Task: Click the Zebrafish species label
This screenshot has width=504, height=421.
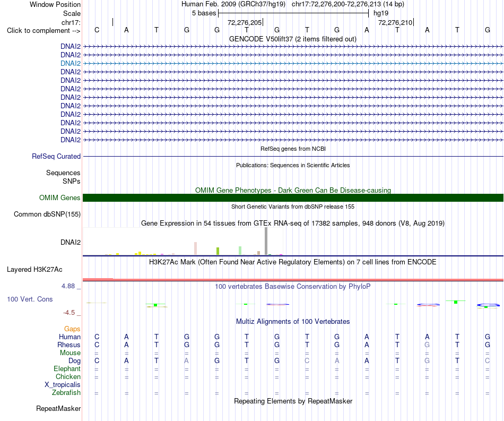Action: [x=66, y=393]
